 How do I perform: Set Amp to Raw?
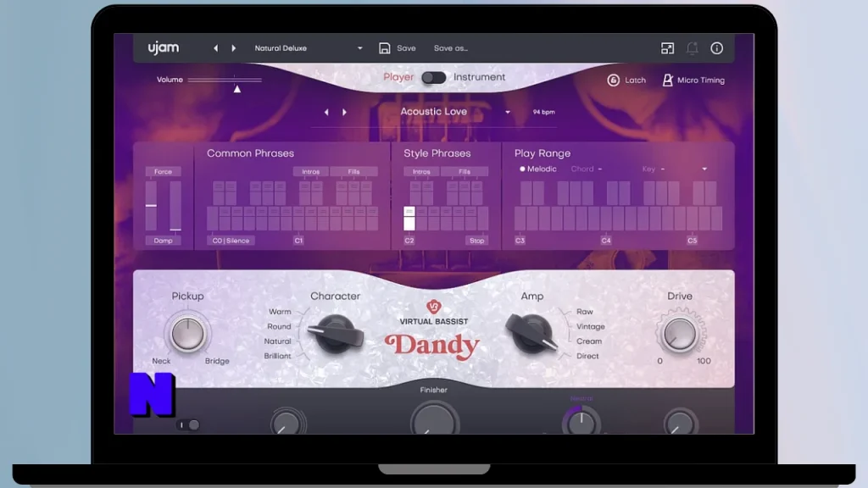pyautogui.click(x=585, y=312)
